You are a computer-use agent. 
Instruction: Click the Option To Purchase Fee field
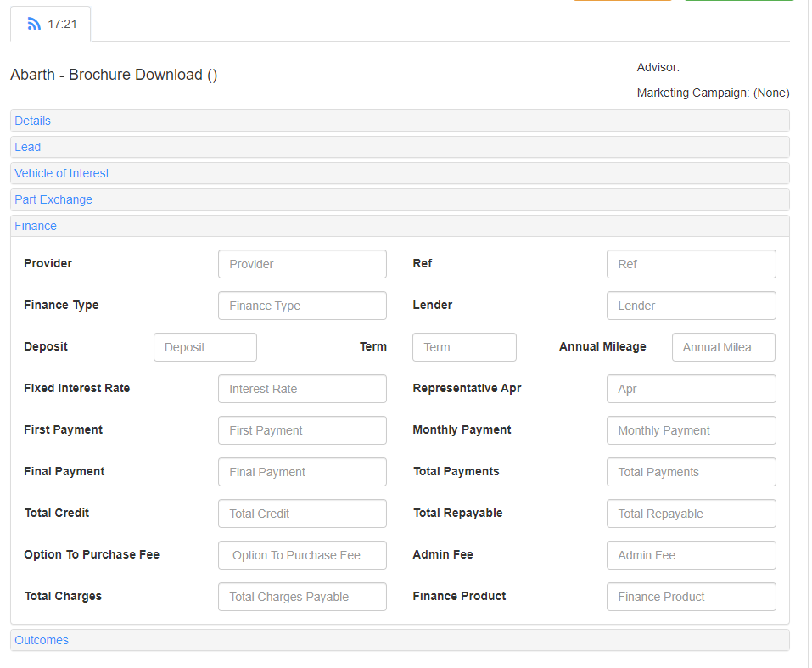(x=302, y=555)
